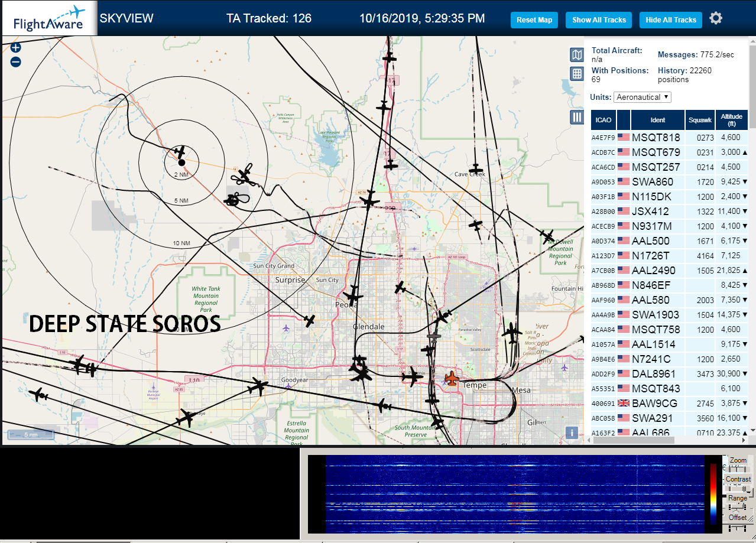The width and height of the screenshot is (756, 543).
Task: Zoom in the map with plus button
Action: click(x=16, y=48)
